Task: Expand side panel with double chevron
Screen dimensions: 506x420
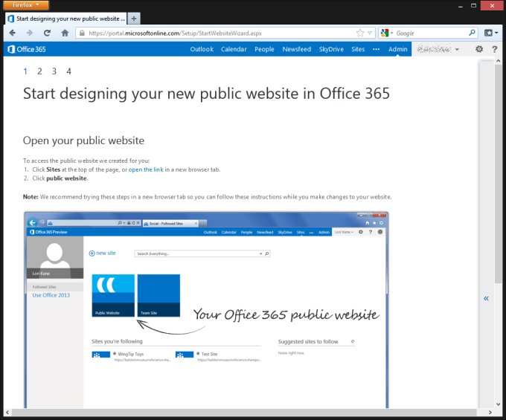Action: pos(486,298)
